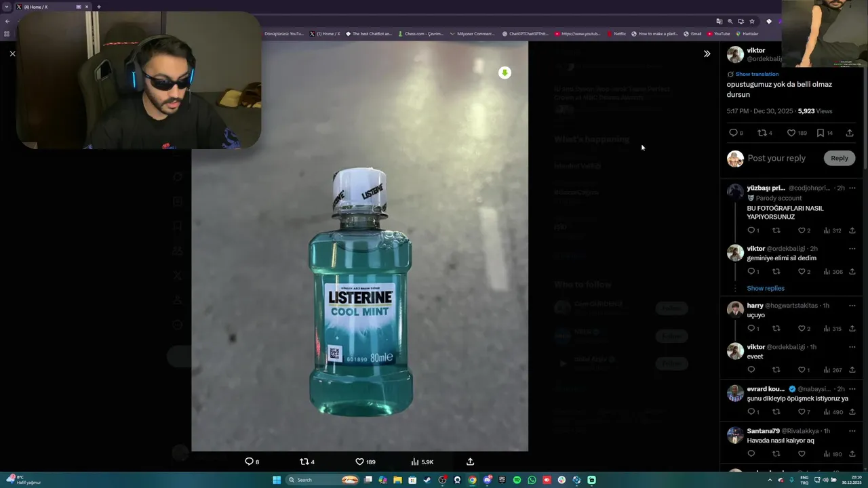Like Santana79's 'Havada nasıl kalıyor' reply
The image size is (868, 488).
(802, 454)
